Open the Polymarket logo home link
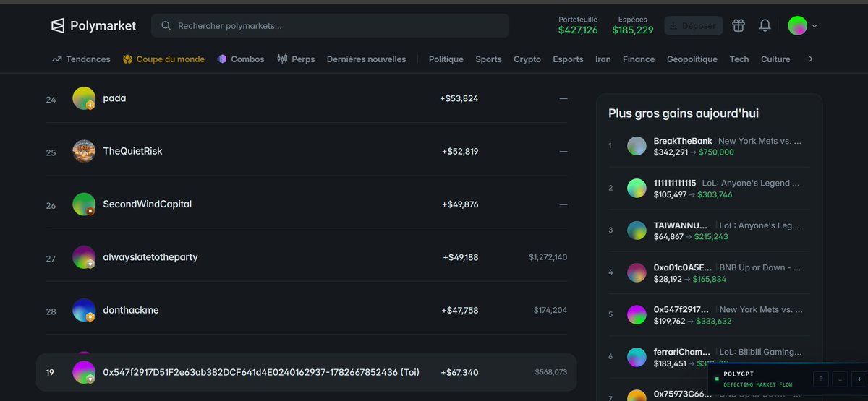The width and height of the screenshot is (868, 401). [x=93, y=26]
